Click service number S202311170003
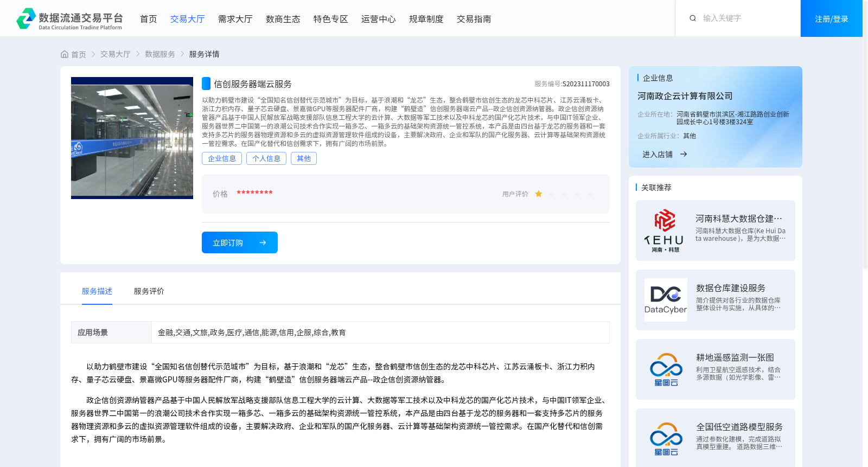The height and width of the screenshot is (467, 868). [586, 84]
